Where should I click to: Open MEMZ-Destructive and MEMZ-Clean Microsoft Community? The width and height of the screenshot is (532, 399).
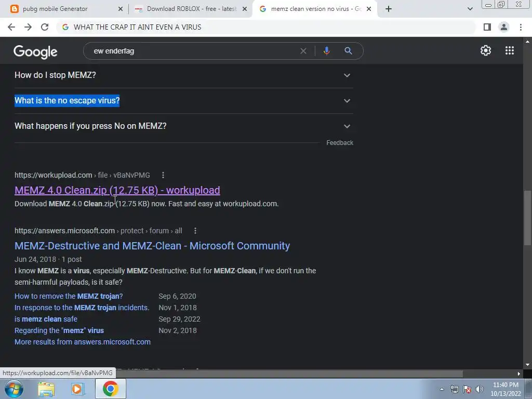[x=152, y=246]
